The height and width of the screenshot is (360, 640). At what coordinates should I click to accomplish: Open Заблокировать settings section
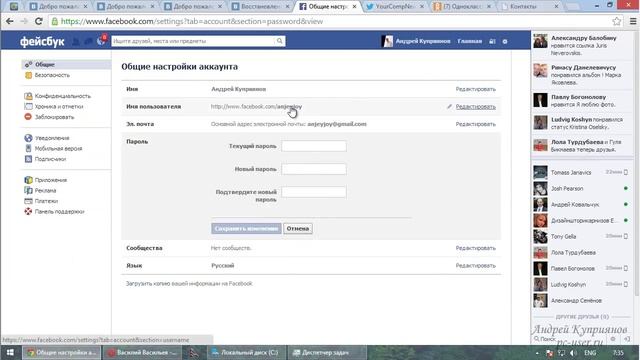coord(54,117)
